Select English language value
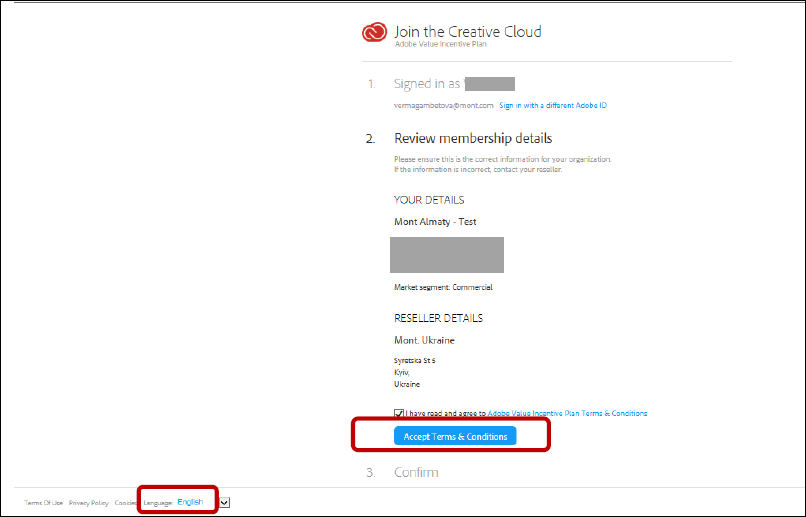The width and height of the screenshot is (806, 517). point(190,502)
